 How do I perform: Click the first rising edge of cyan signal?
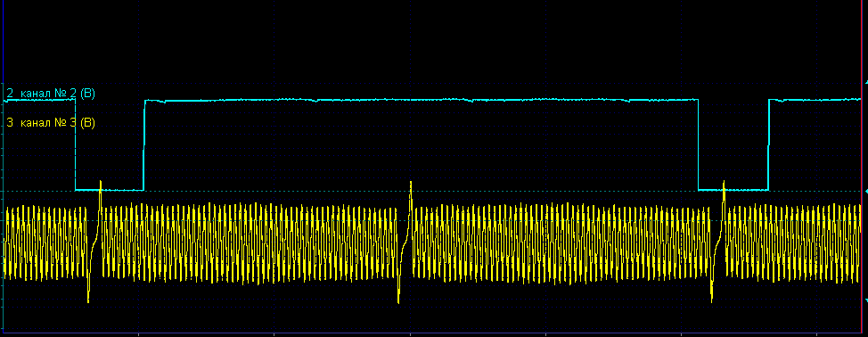tap(144, 145)
